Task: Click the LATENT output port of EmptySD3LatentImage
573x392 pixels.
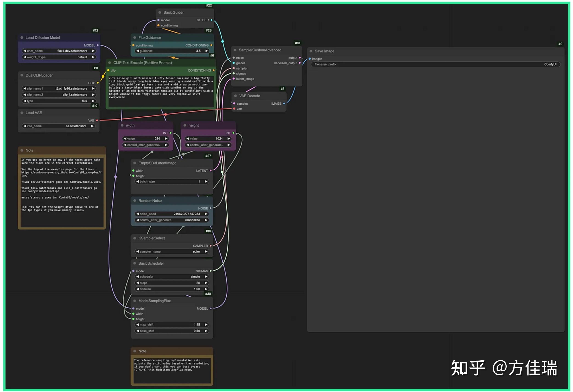Action: 211,170
